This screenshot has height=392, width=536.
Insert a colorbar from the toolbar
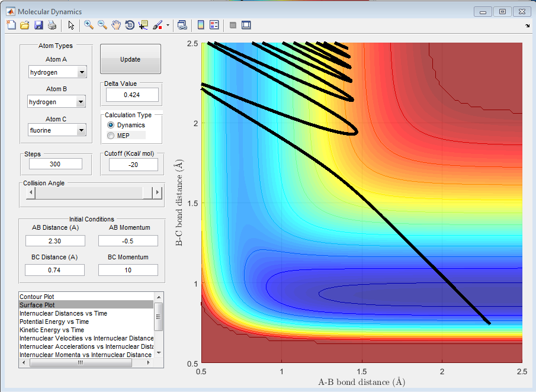tap(201, 25)
